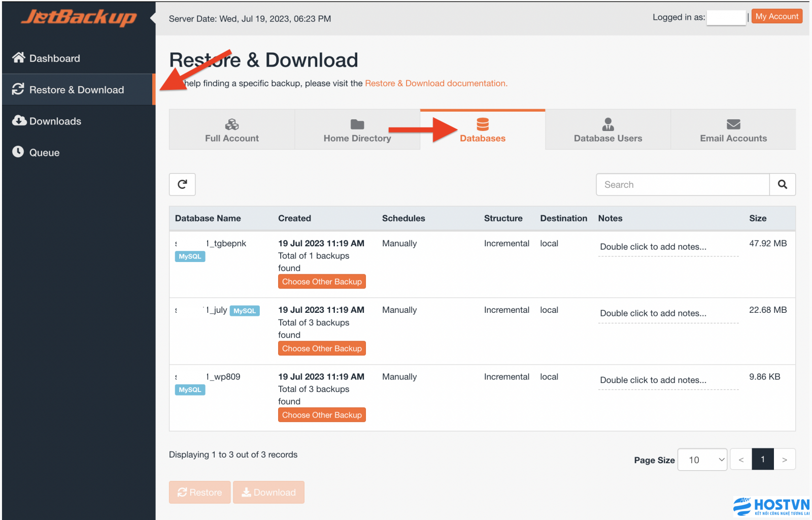This screenshot has height=520, width=812.
Task: Sort by Database Name column header
Action: (208, 218)
